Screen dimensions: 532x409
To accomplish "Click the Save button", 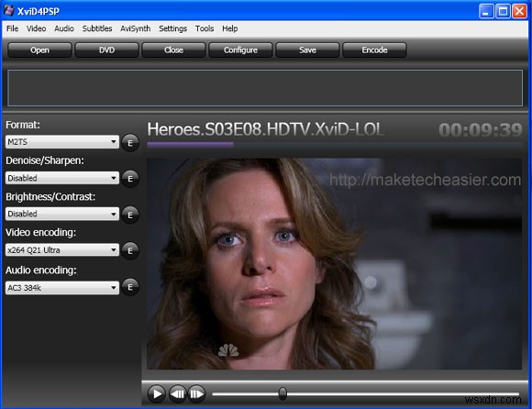I will tap(307, 50).
